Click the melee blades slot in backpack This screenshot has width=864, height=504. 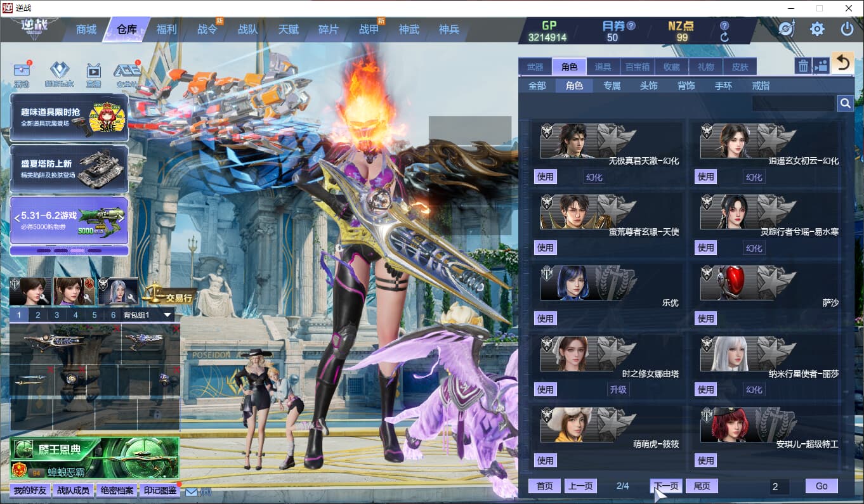pos(32,381)
